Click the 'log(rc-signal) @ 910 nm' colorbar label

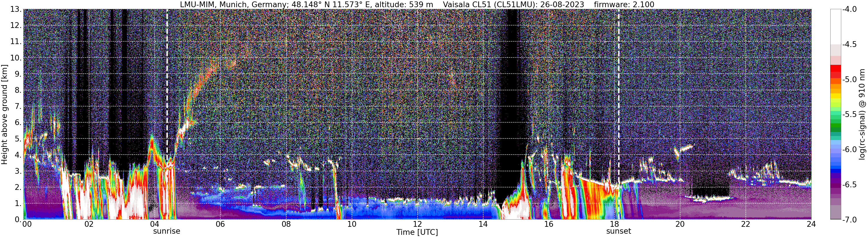coord(862,114)
